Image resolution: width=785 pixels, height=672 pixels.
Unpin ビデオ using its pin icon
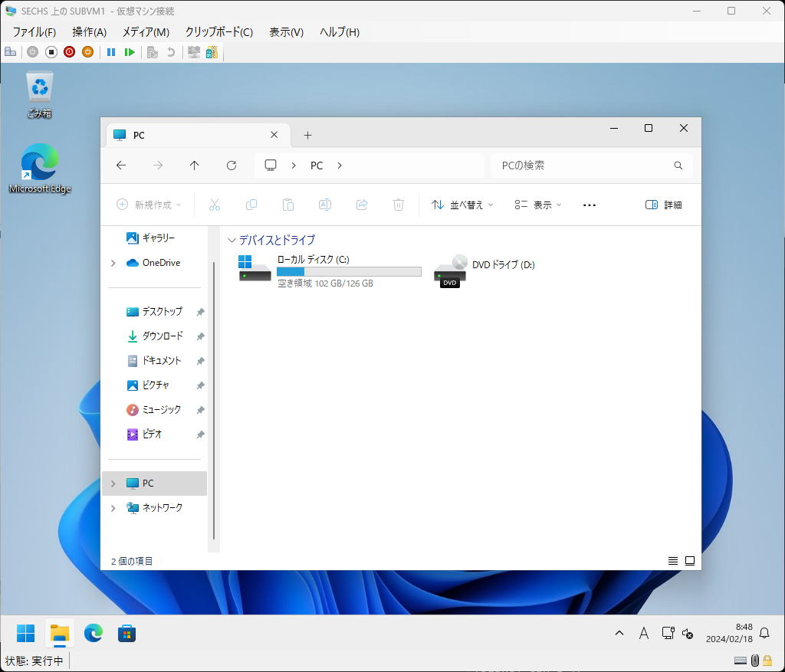[x=200, y=434]
